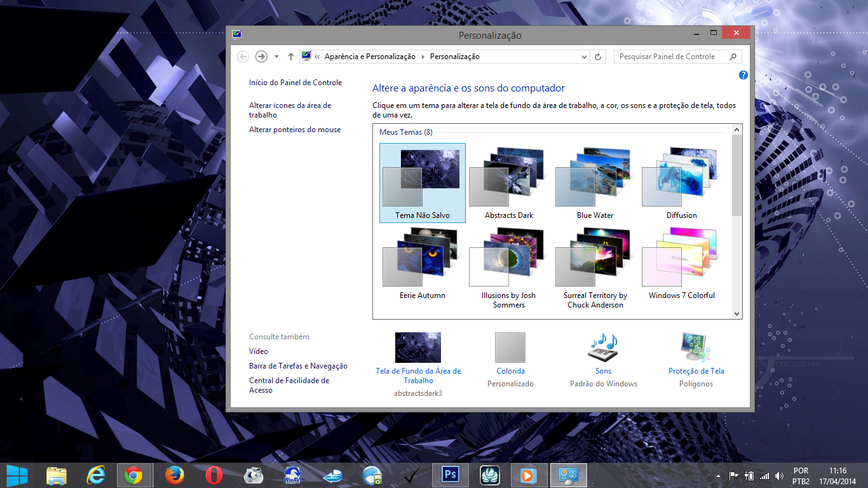Open the recent locations dropdown arrow
The width and height of the screenshot is (868, 488).
tap(276, 57)
